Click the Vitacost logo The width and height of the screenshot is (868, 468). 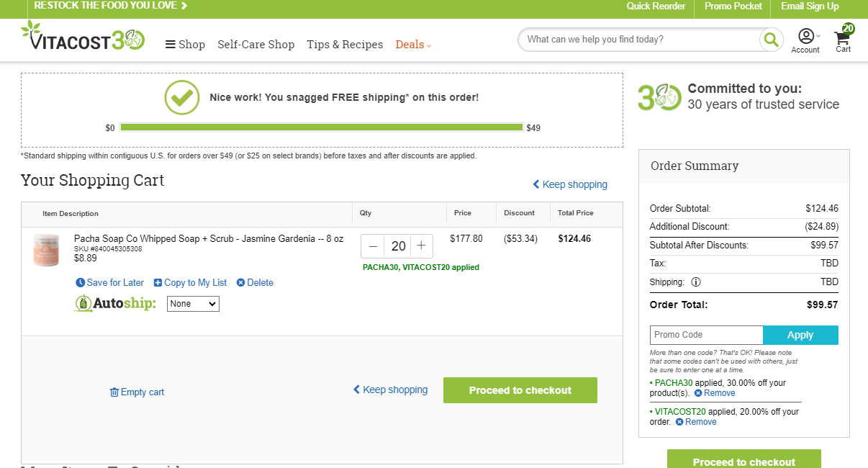(x=83, y=37)
